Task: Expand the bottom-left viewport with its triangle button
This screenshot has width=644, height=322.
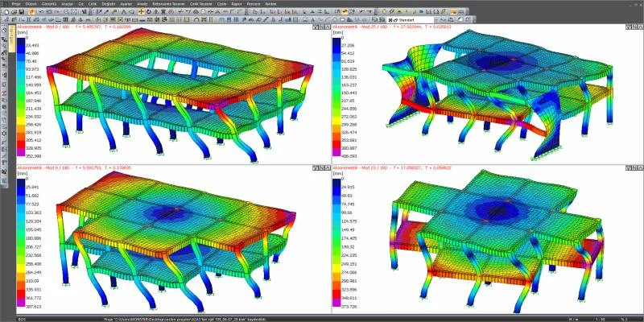Action: [x=328, y=167]
